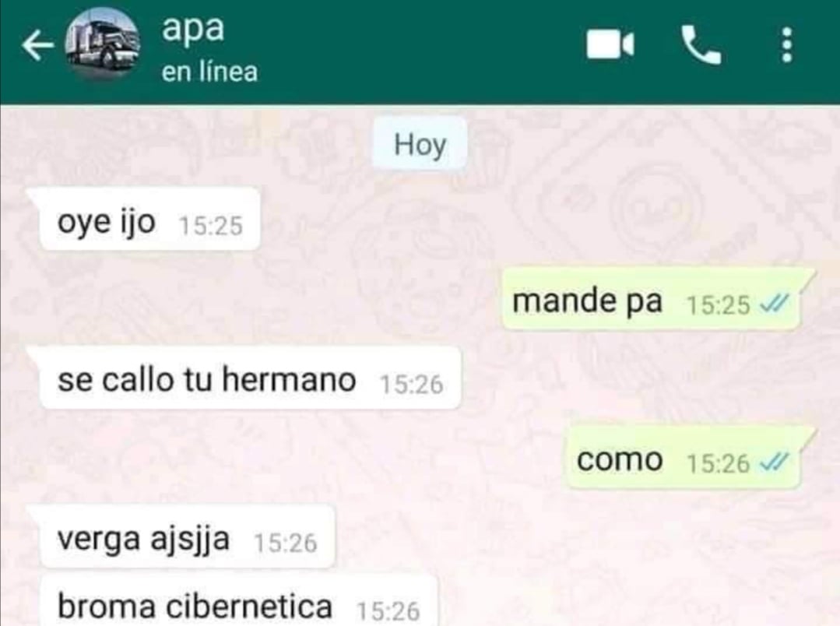840x626 pixels.
Task: Tap the 15:26 timestamp on 'verga ajsjja'
Action: tap(286, 543)
